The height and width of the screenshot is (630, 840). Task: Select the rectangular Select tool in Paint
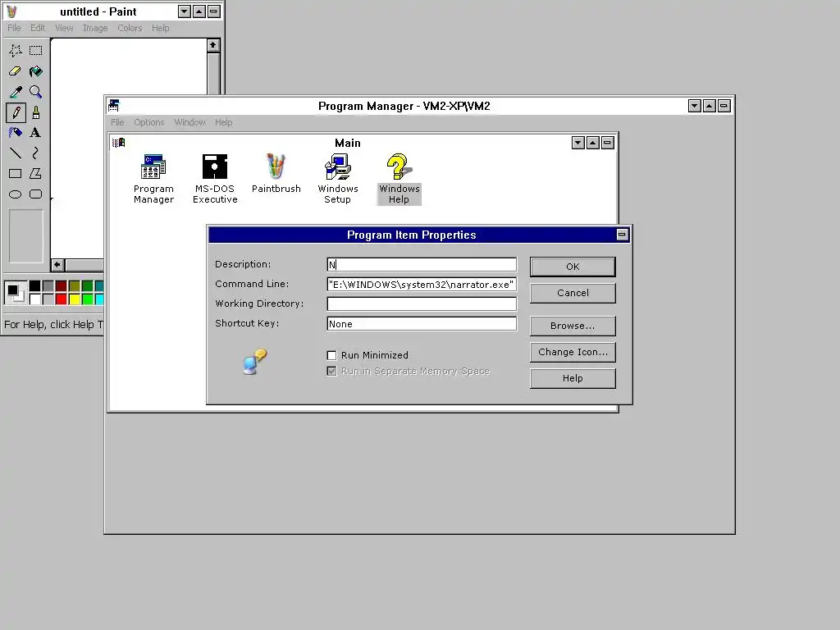(x=36, y=51)
